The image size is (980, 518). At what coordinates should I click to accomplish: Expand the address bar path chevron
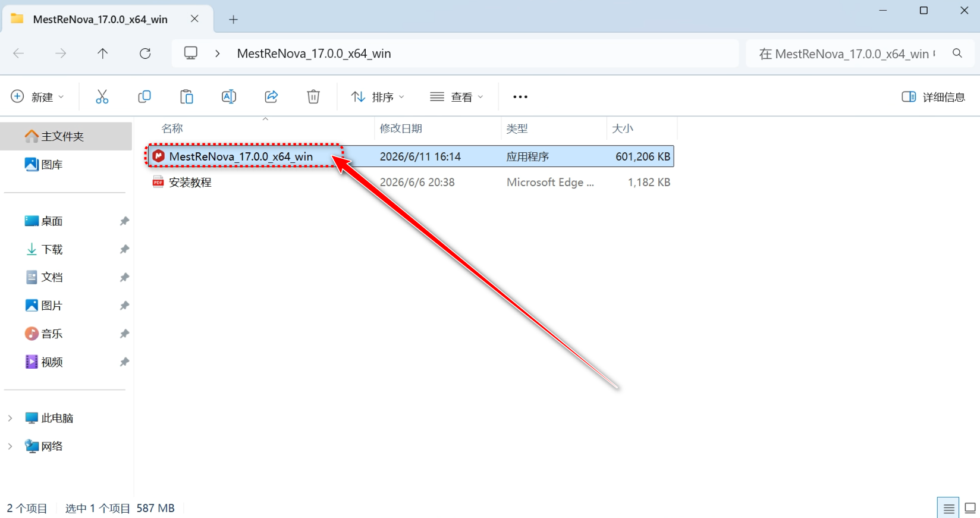pos(218,54)
